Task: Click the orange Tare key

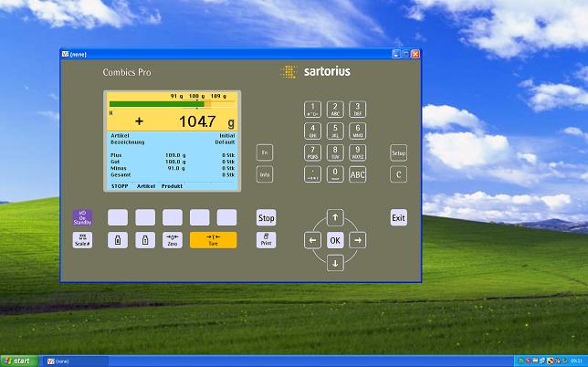Action: coord(214,240)
